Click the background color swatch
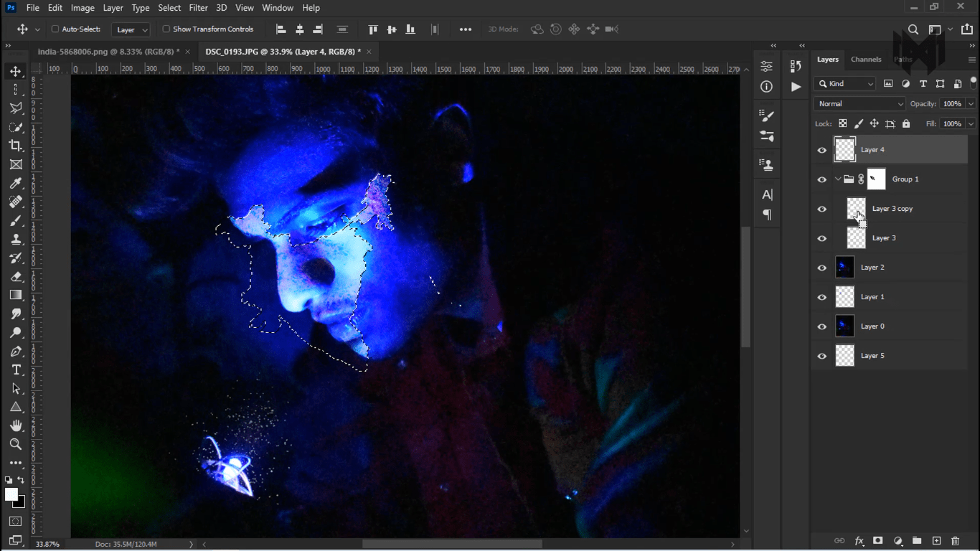This screenshot has width=980, height=551. coord(21,503)
